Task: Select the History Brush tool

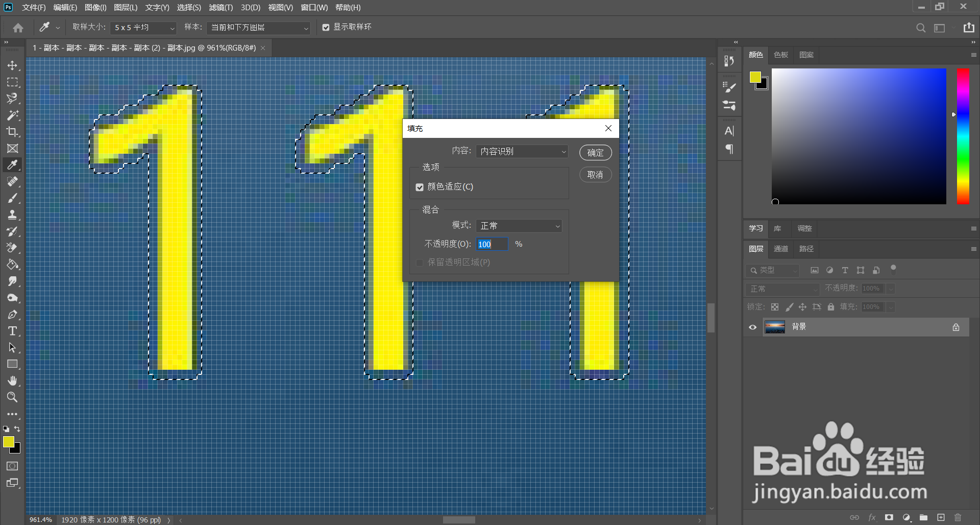Action: (12, 231)
